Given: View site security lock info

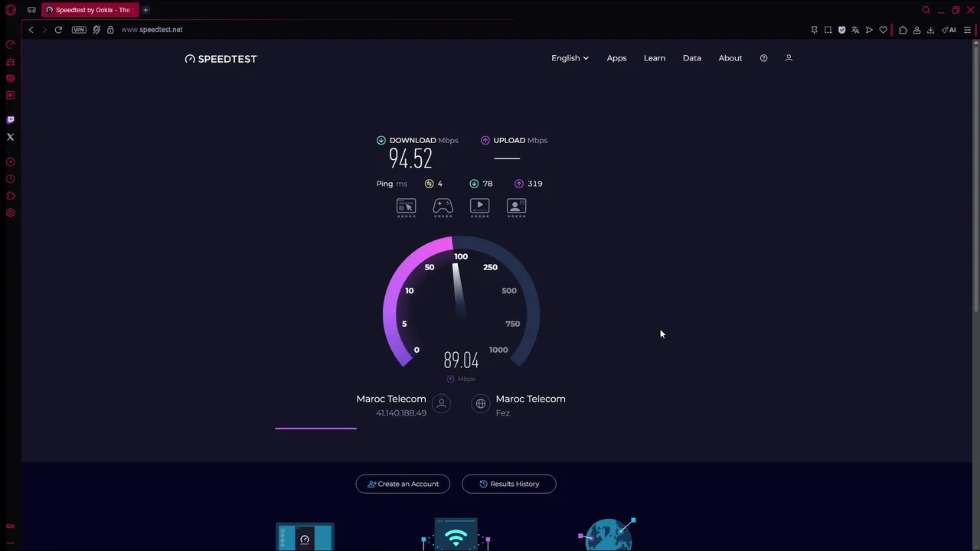Looking at the screenshot, I should point(110,30).
